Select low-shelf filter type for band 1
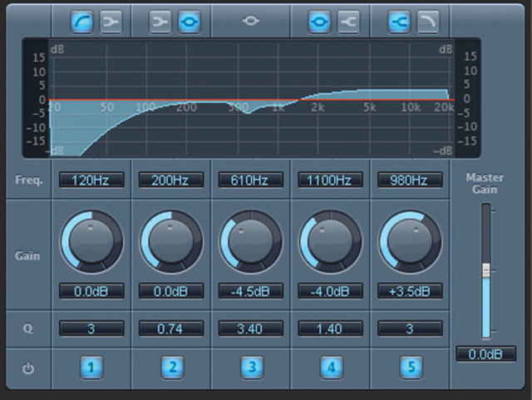 click(x=111, y=22)
